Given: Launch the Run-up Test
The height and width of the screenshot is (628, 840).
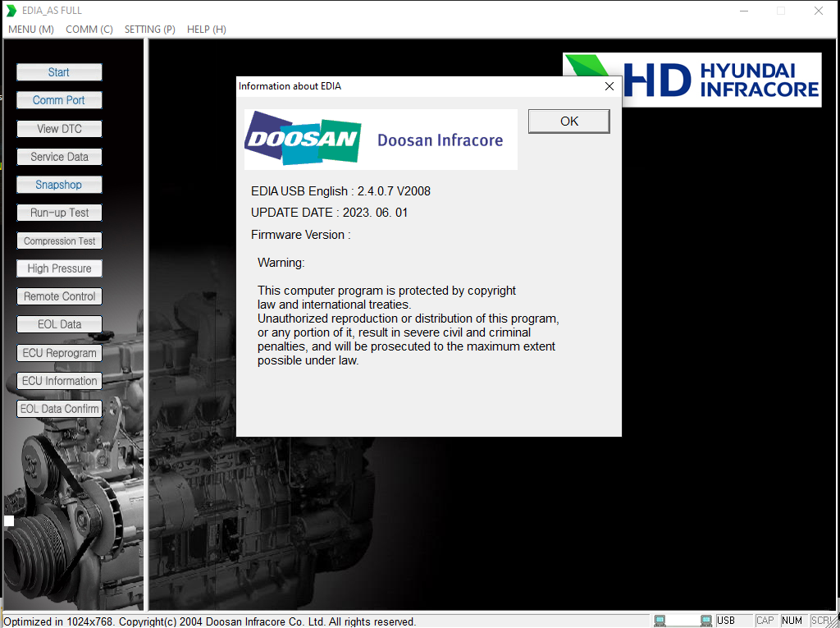Looking at the screenshot, I should tap(59, 213).
